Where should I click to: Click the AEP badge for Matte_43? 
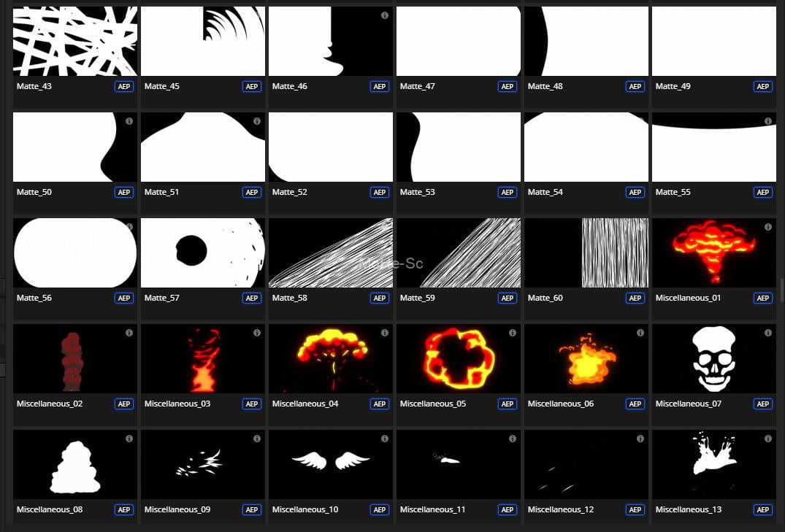point(124,87)
